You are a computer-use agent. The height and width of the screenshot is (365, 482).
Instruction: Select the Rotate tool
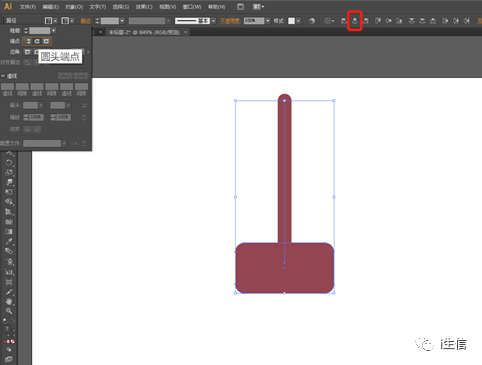pos(9,163)
